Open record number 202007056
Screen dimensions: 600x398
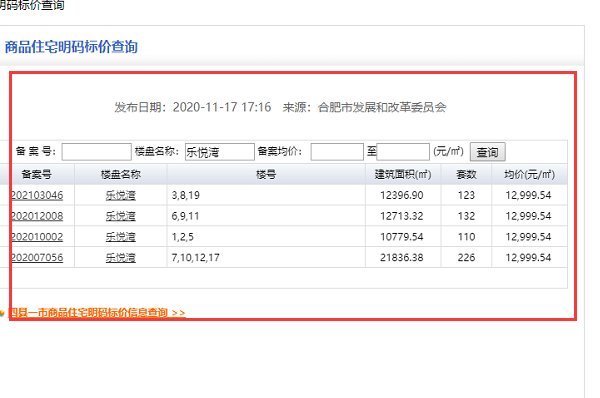(37, 257)
